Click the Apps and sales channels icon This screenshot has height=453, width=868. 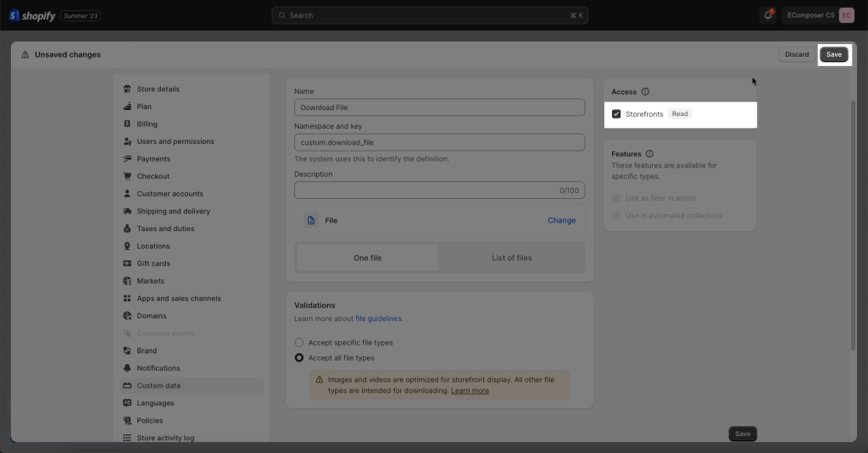tap(127, 298)
